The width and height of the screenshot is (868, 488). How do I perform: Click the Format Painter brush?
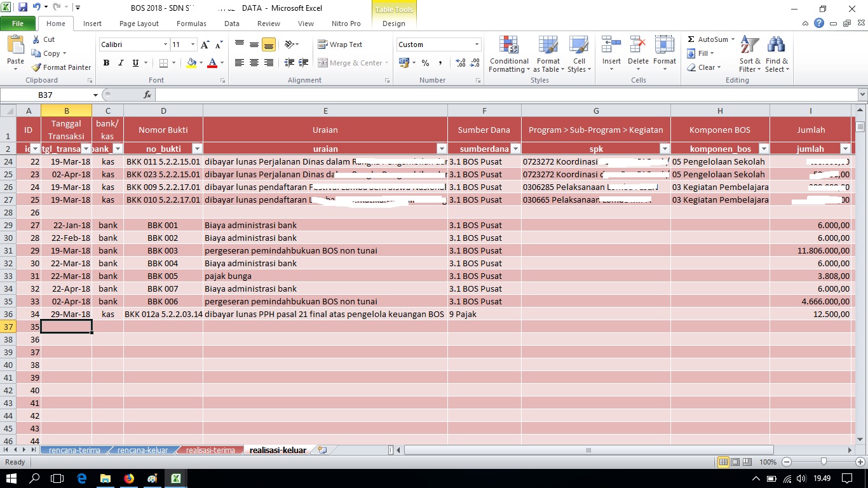(62, 67)
